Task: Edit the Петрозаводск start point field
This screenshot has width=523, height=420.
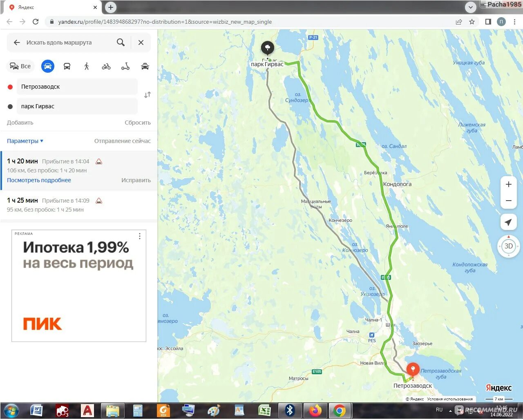Action: point(77,87)
